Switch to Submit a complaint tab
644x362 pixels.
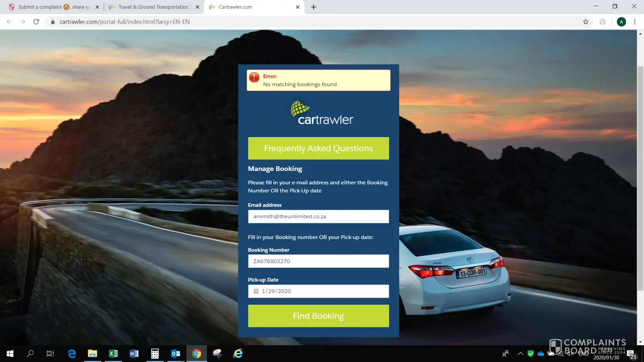51,7
